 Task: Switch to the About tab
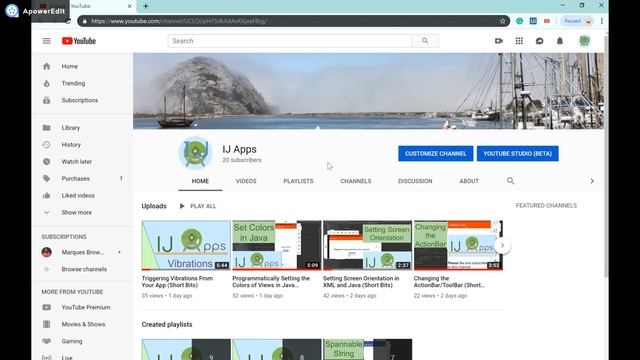(x=469, y=181)
